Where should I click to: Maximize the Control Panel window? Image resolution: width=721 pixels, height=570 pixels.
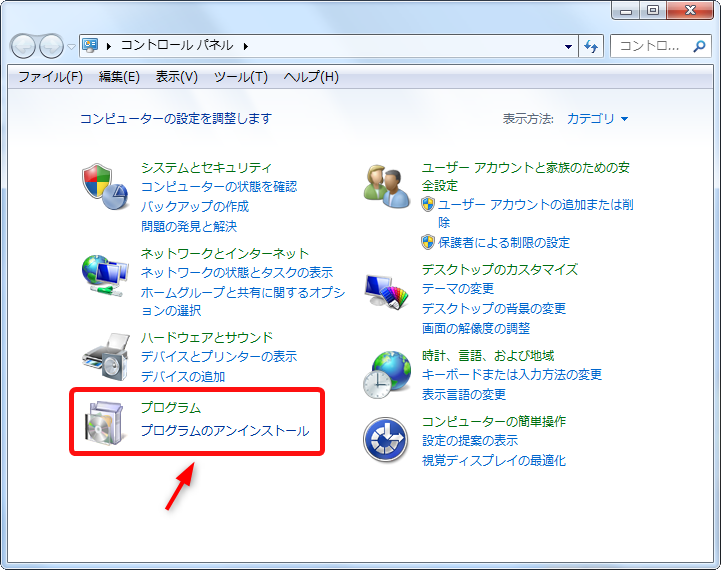click(653, 11)
